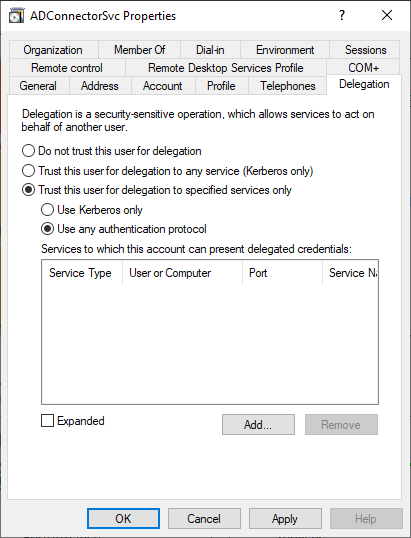Image resolution: width=411 pixels, height=538 pixels.
Task: Click the User or Computer column header
Action: pyautogui.click(x=182, y=273)
